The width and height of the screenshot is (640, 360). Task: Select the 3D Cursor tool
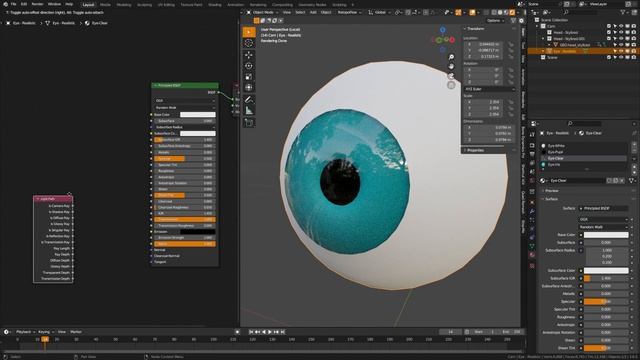pos(249,43)
